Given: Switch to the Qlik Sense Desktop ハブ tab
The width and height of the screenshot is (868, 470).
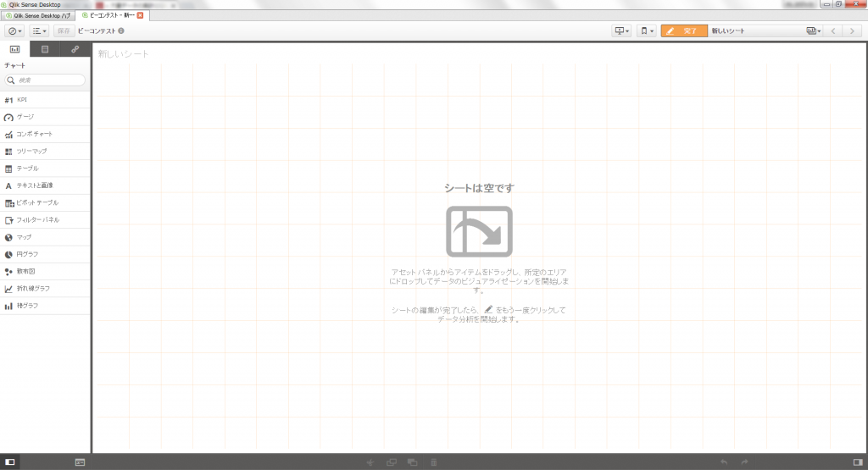Looking at the screenshot, I should click(x=42, y=15).
